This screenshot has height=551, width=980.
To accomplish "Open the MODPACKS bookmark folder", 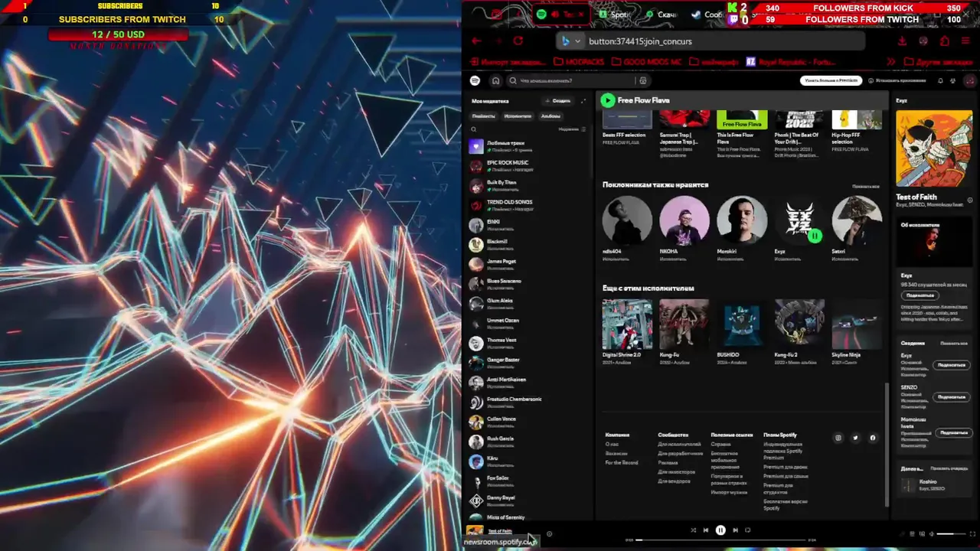I will coord(579,61).
